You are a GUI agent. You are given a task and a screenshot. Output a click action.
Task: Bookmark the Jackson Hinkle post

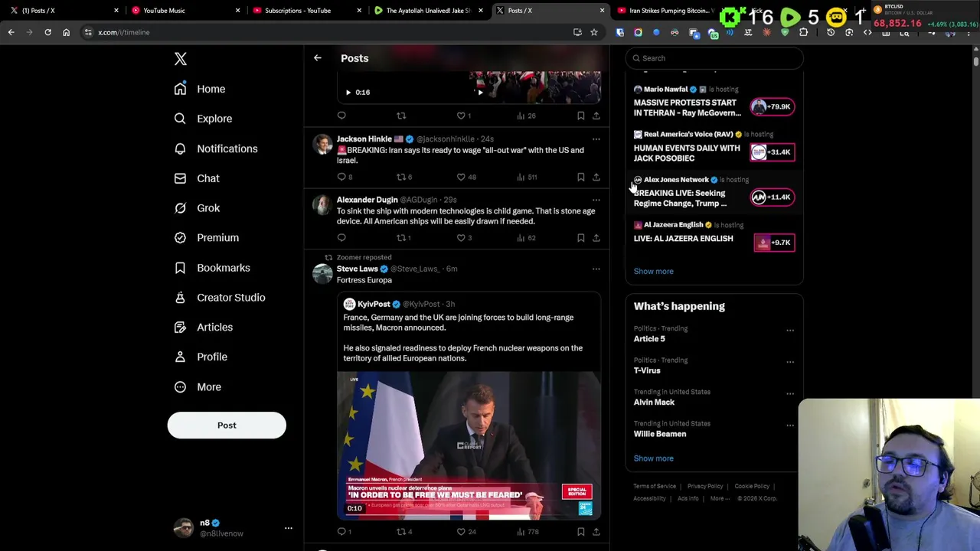pyautogui.click(x=581, y=177)
